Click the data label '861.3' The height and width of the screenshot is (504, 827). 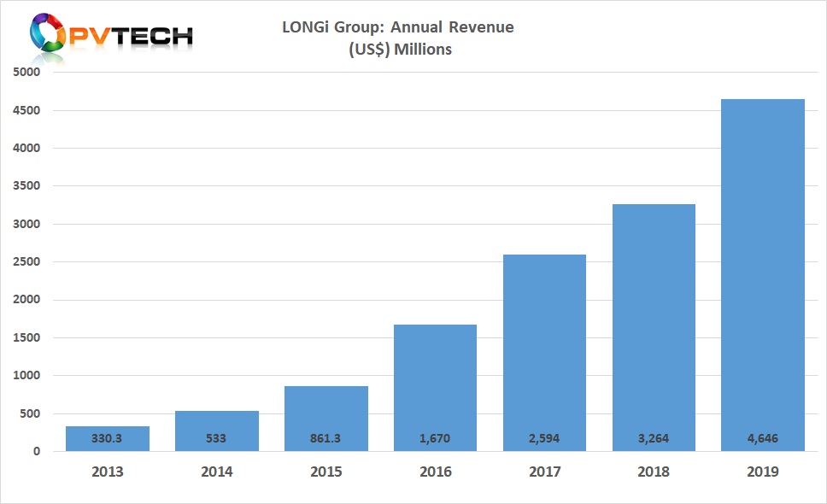326,438
